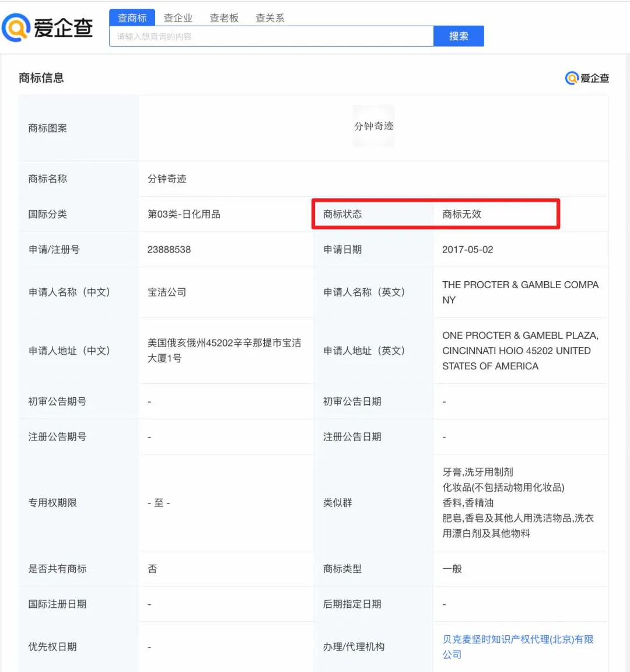Select the 查商标 tab
The height and width of the screenshot is (672, 630).
[x=132, y=17]
